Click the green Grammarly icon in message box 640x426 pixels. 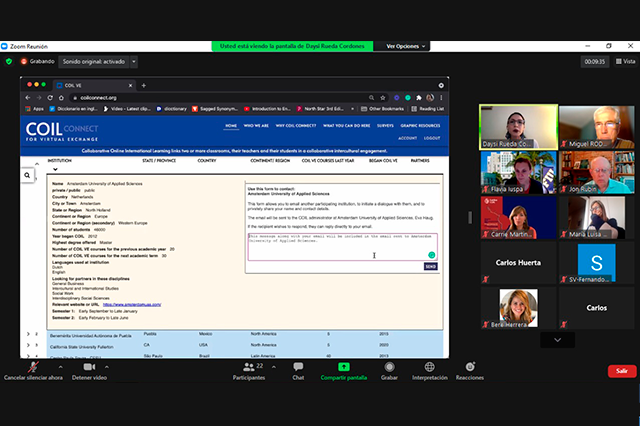pos(431,255)
